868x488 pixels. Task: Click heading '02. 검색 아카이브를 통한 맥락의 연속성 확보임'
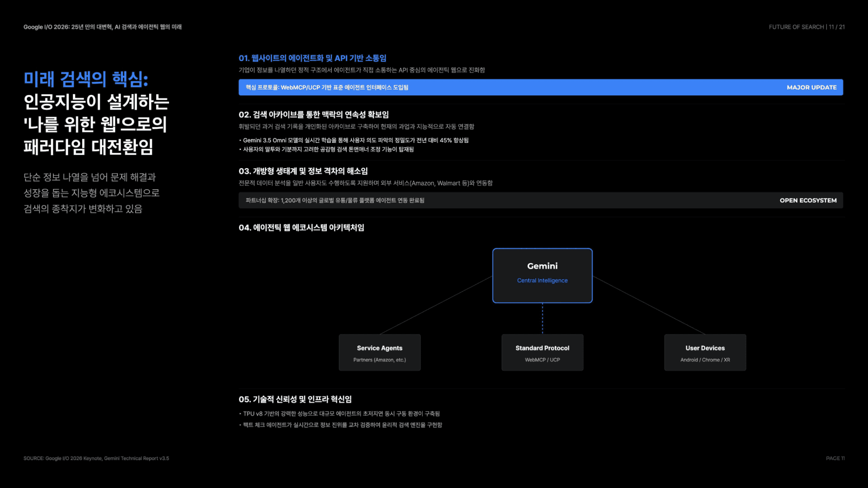314,115
